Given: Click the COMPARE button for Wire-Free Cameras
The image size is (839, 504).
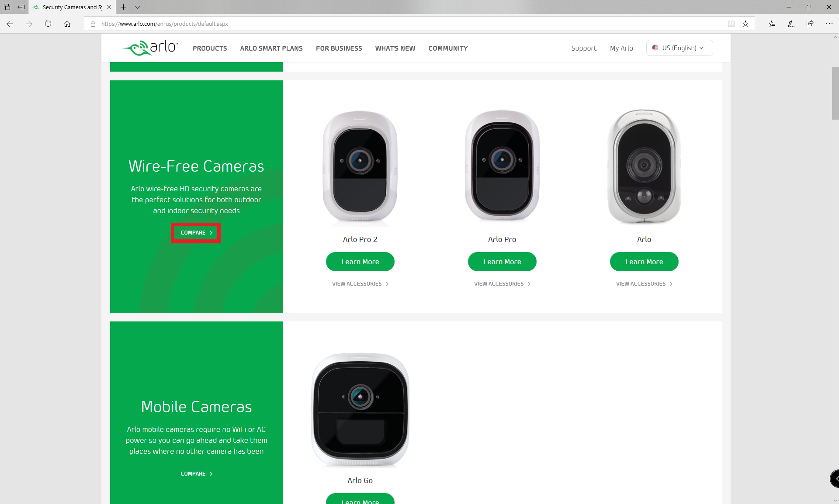Looking at the screenshot, I should [196, 232].
